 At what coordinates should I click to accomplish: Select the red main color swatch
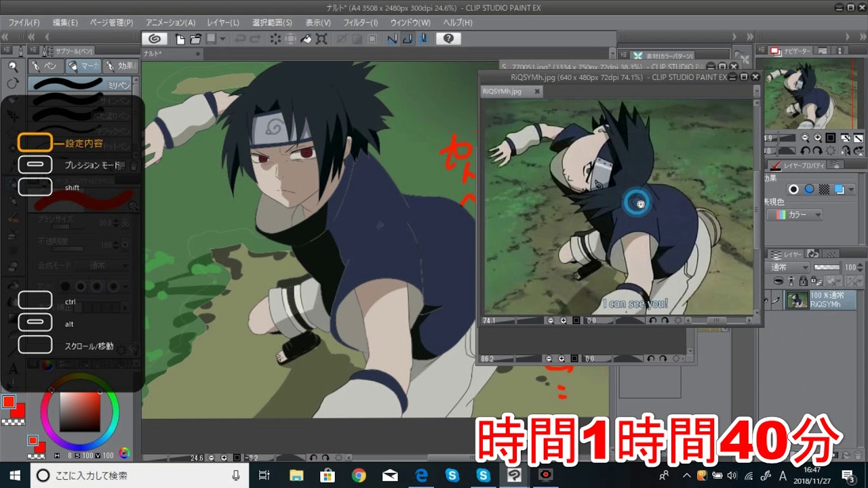(x=9, y=403)
